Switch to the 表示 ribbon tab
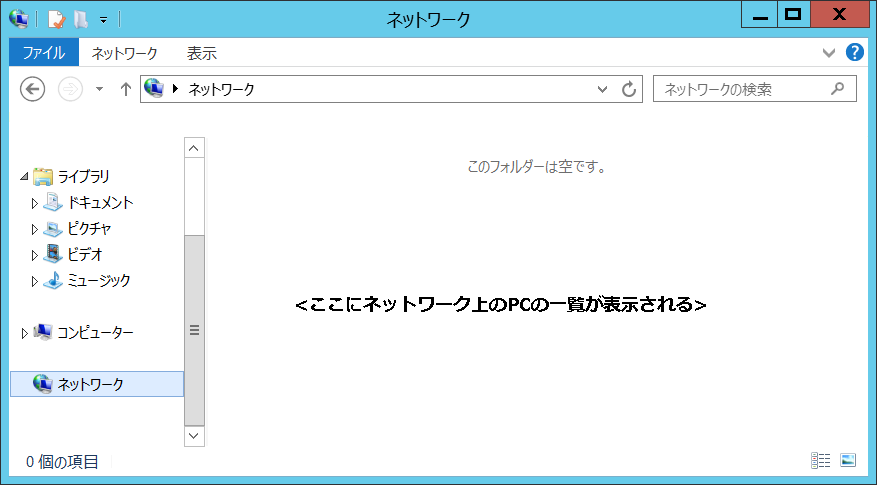This screenshot has width=877, height=485. (x=201, y=53)
